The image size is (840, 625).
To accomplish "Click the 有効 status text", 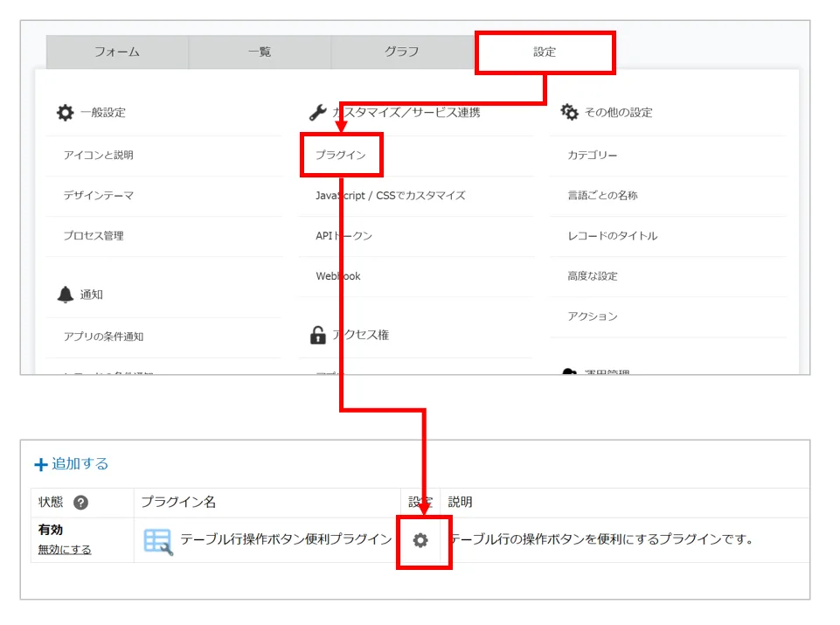I will (x=51, y=530).
